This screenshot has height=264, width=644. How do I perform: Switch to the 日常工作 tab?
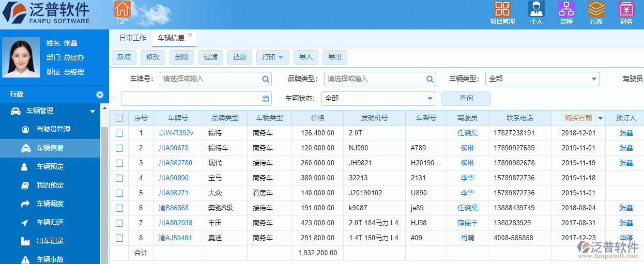point(133,38)
